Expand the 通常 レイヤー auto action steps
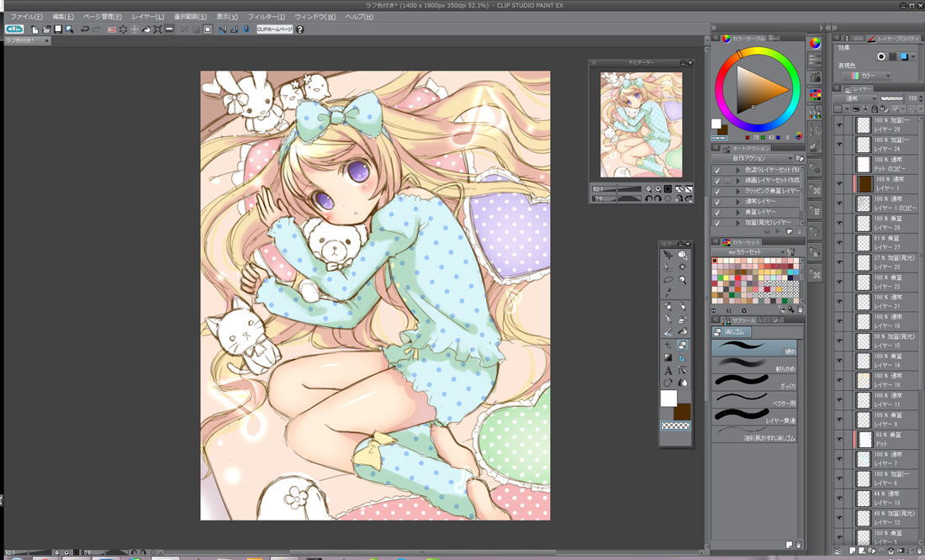This screenshot has height=560, width=925. coord(737,202)
